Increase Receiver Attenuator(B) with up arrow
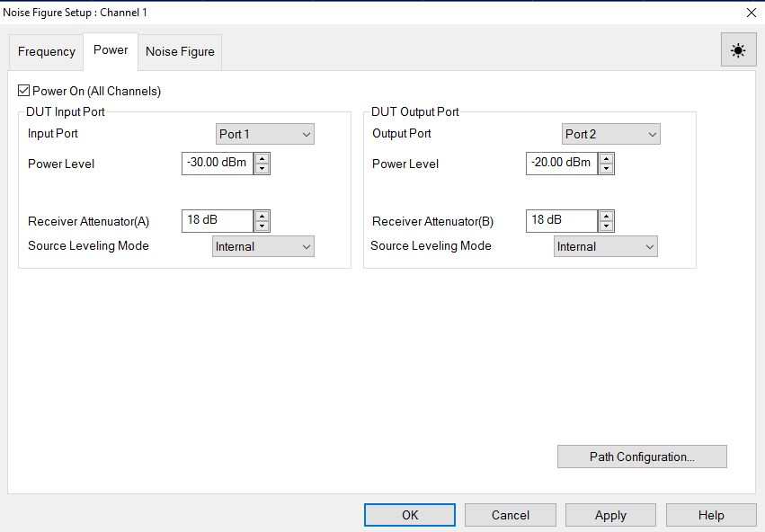This screenshot has height=532, width=765. (606, 216)
